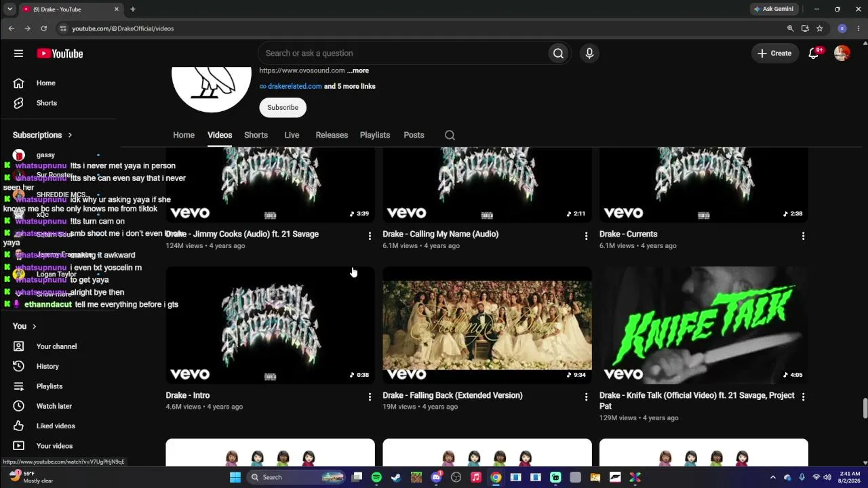Open the notifications bell
Screen dimensions: 868x488
(x=814, y=54)
